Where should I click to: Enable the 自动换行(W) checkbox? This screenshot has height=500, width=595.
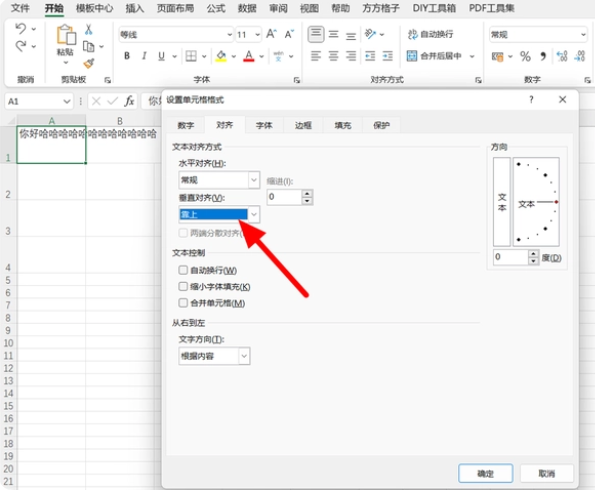183,270
